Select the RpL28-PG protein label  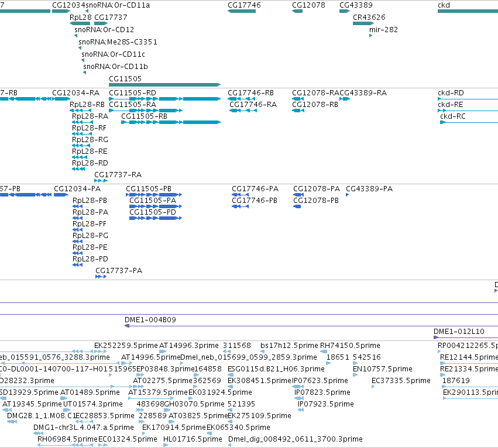click(90, 236)
